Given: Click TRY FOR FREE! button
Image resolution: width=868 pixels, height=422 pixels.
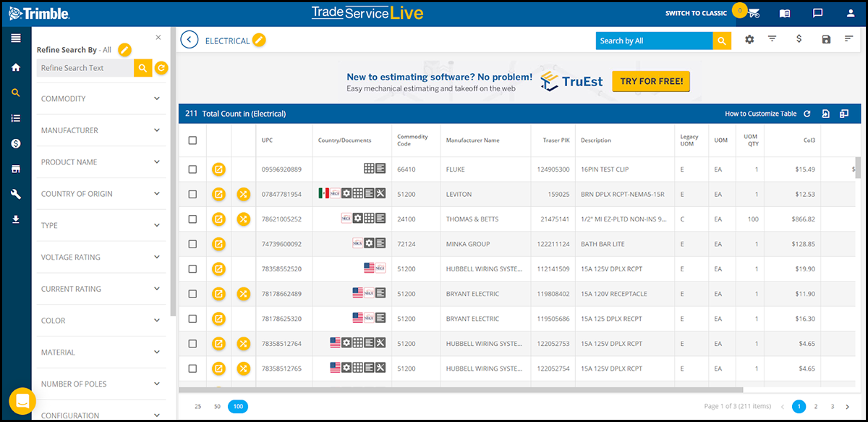Looking at the screenshot, I should (x=651, y=81).
